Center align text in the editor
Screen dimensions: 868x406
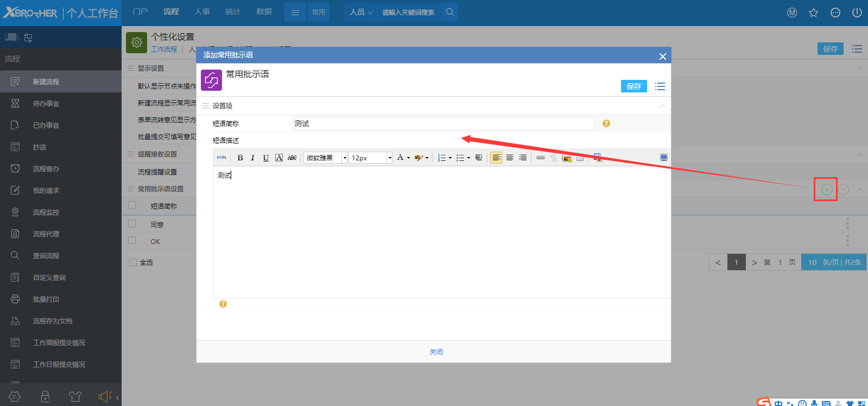[509, 158]
